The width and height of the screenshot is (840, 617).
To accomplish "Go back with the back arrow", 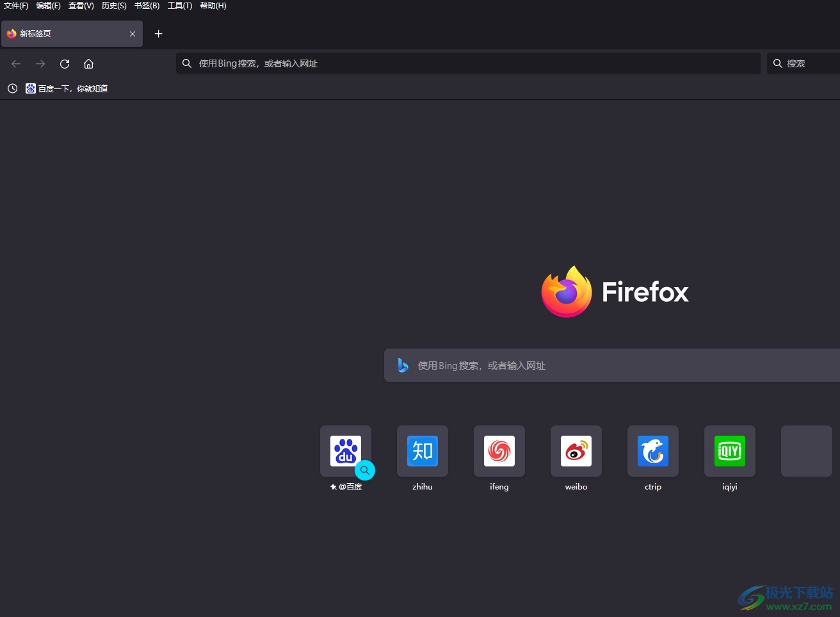I will [x=16, y=63].
